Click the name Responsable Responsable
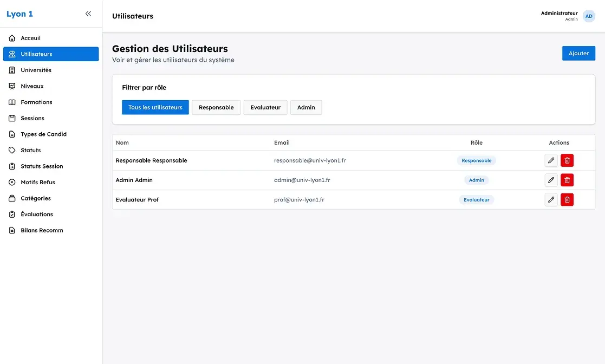Screen dimensions: 605x364 pos(151,160)
